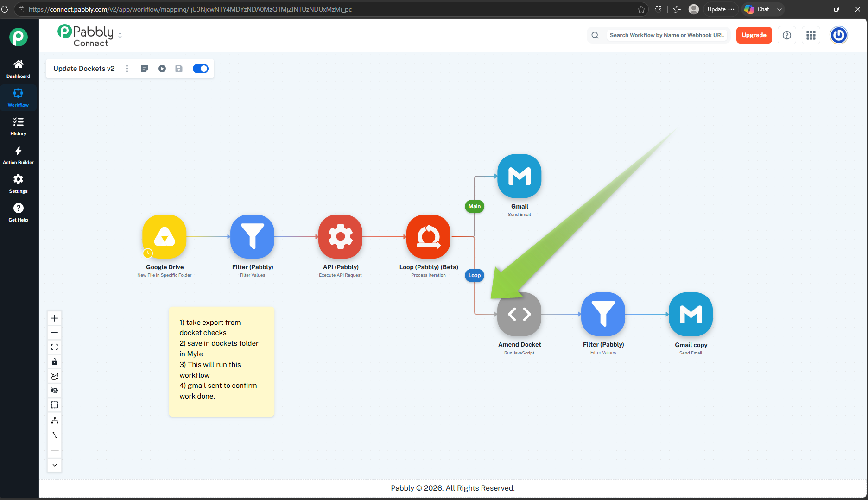Run the workflow with the play icon
Image resolution: width=868 pixels, height=500 pixels.
coord(162,69)
